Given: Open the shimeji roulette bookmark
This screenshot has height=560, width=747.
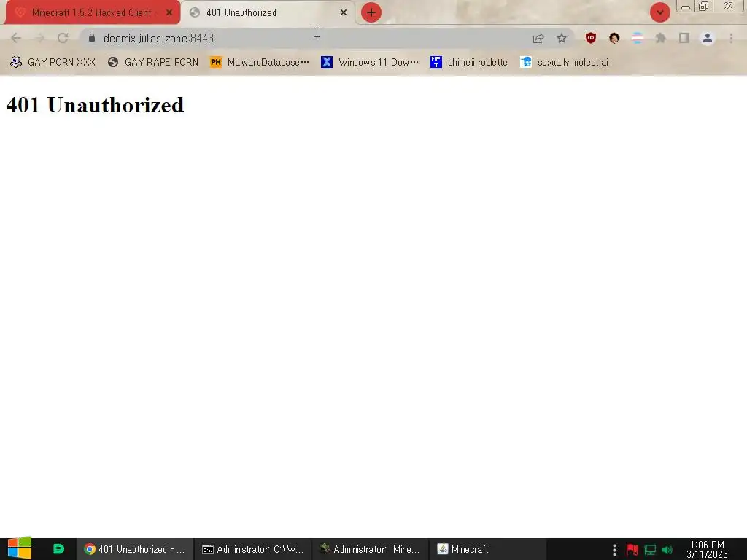Looking at the screenshot, I should [x=469, y=62].
